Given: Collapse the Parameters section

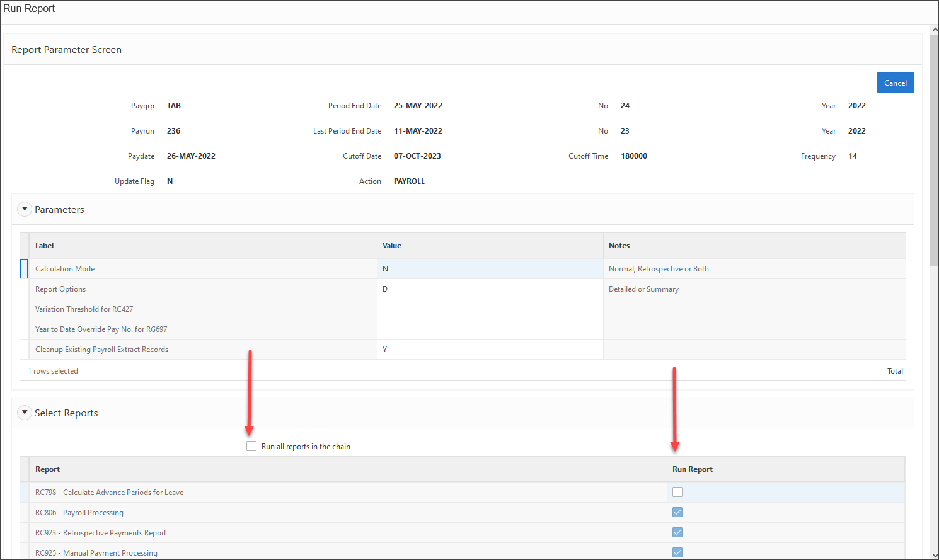Looking at the screenshot, I should 25,209.
